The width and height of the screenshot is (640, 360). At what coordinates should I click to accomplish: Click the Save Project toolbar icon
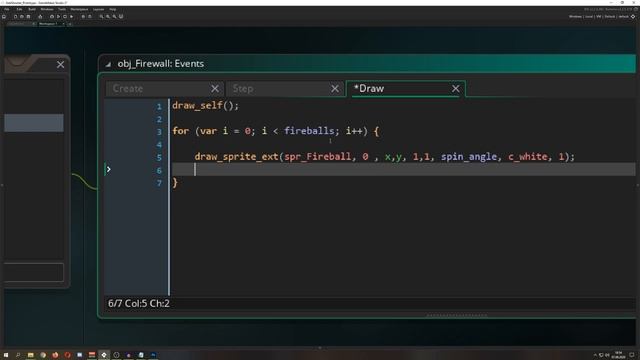28,17
